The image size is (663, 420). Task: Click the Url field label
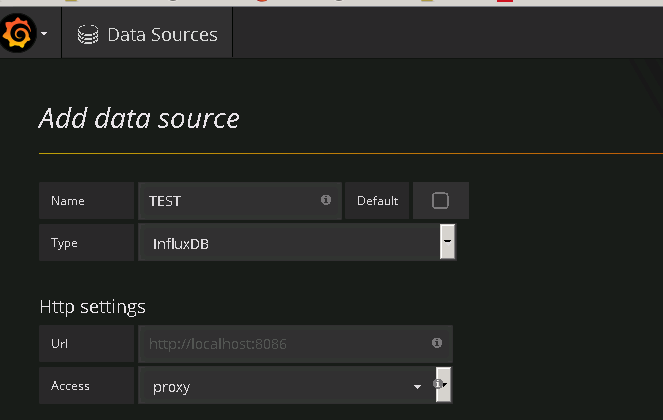pos(59,343)
